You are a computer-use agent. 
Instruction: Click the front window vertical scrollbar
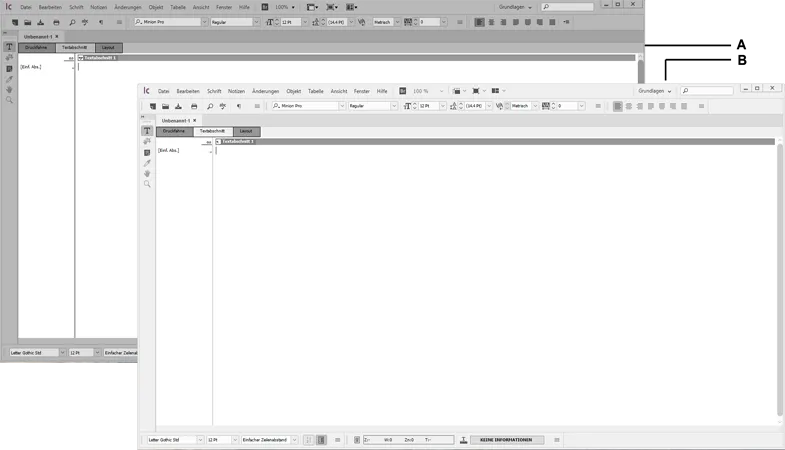(x=780, y=280)
